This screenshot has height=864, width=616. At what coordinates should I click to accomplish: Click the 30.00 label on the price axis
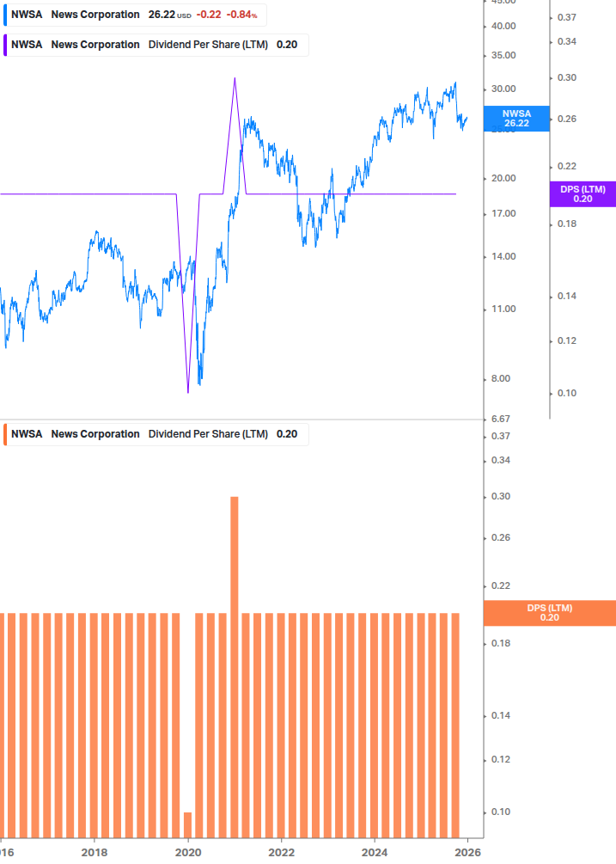coord(503,89)
